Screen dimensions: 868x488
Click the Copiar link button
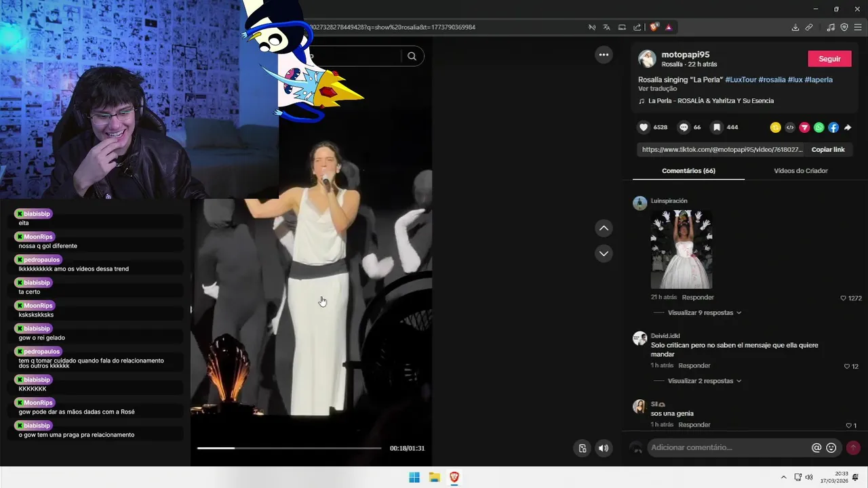coord(828,150)
